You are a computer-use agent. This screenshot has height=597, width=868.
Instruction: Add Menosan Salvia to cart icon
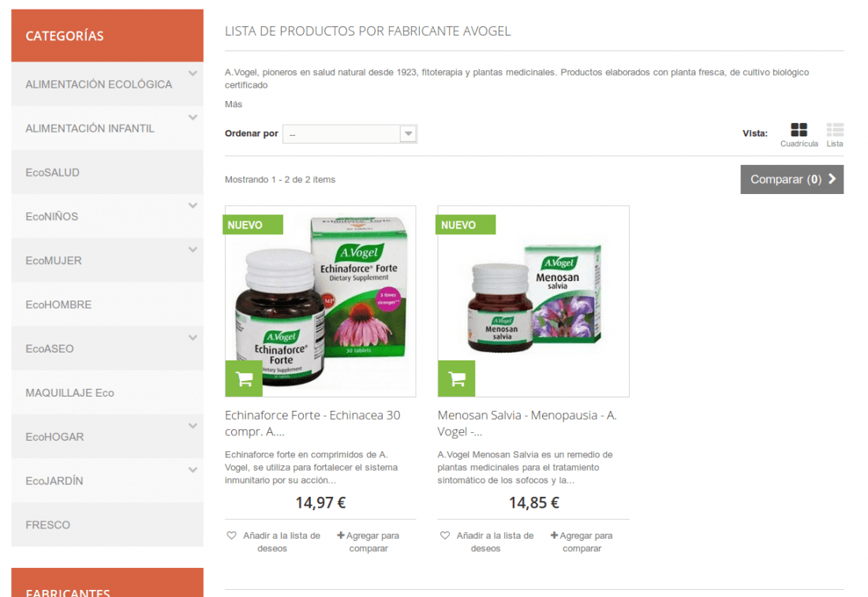click(457, 379)
